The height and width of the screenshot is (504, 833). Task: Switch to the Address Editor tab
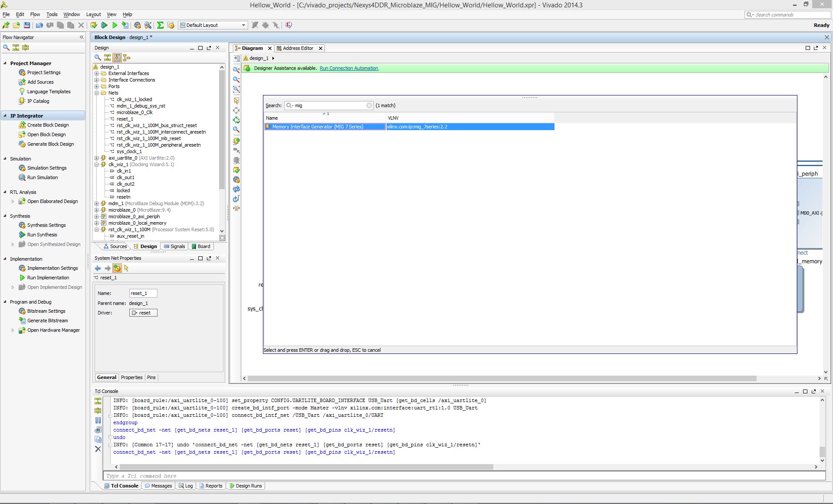(298, 48)
